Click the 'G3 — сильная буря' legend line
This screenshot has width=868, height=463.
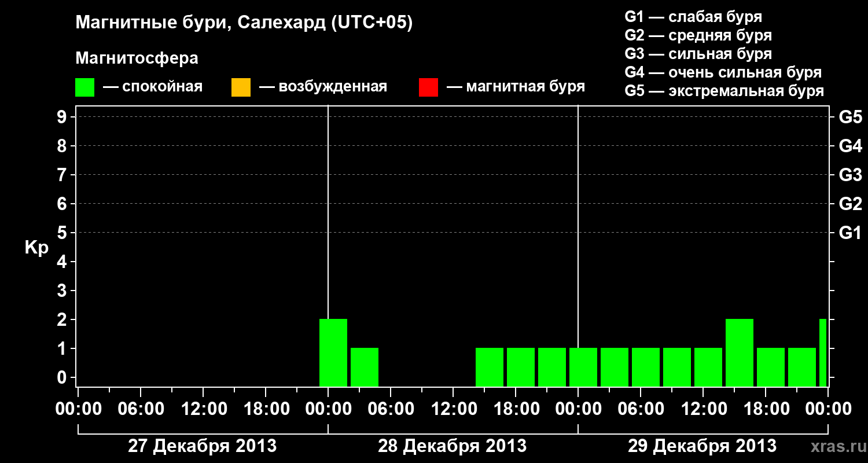(698, 54)
